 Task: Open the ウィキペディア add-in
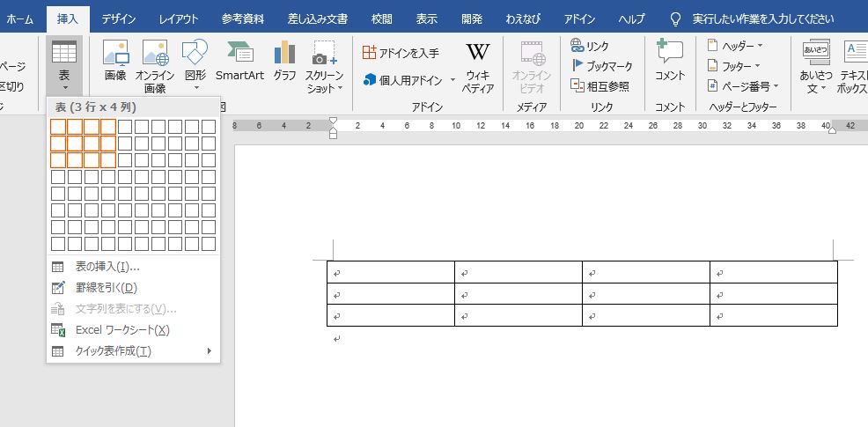pyautogui.click(x=478, y=66)
